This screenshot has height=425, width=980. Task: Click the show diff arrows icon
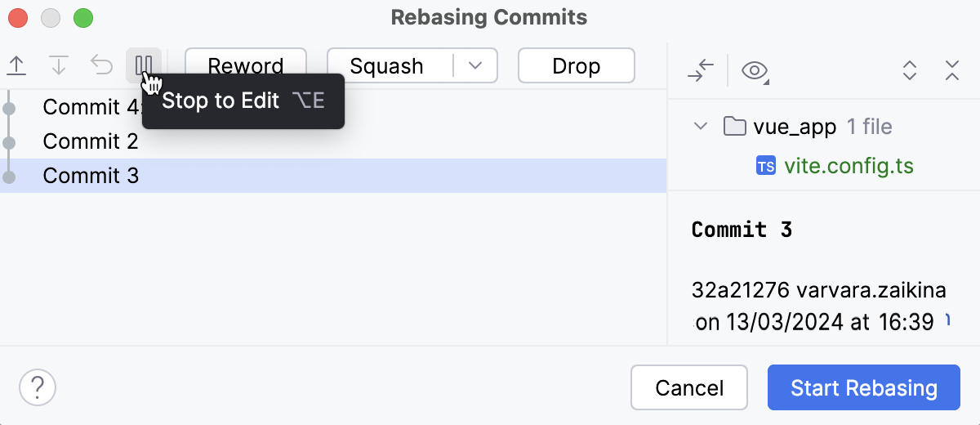click(701, 71)
